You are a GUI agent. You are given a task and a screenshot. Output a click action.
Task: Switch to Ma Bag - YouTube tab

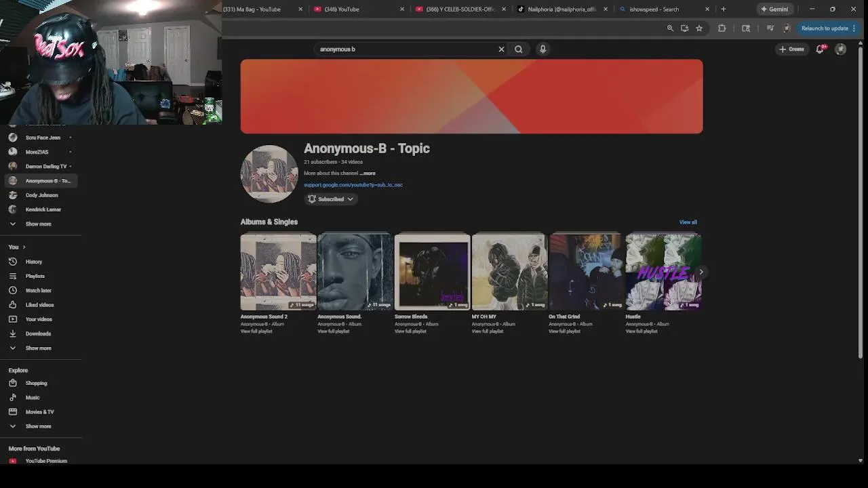click(x=260, y=9)
